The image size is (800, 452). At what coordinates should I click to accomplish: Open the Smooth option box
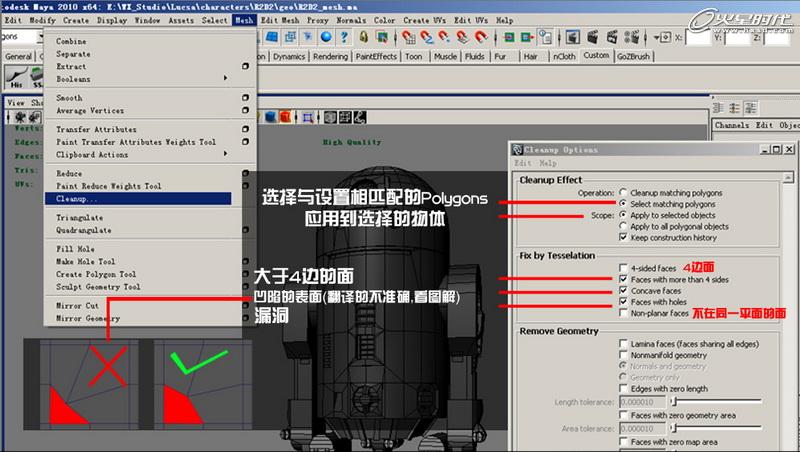coord(245,97)
